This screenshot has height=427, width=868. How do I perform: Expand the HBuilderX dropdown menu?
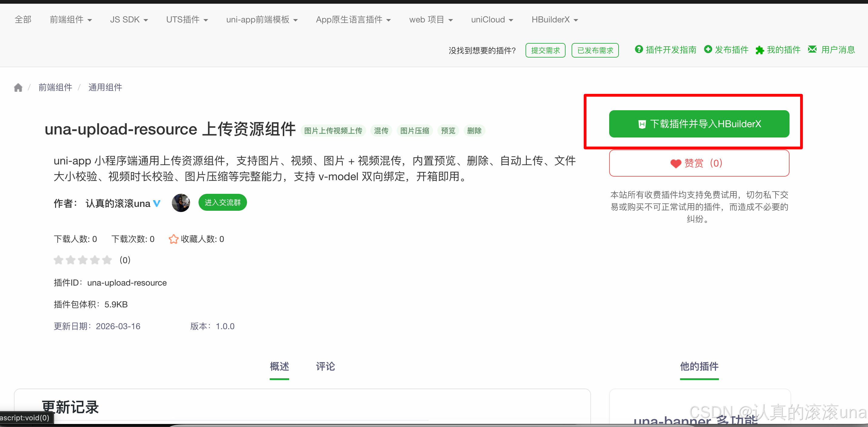(x=555, y=19)
